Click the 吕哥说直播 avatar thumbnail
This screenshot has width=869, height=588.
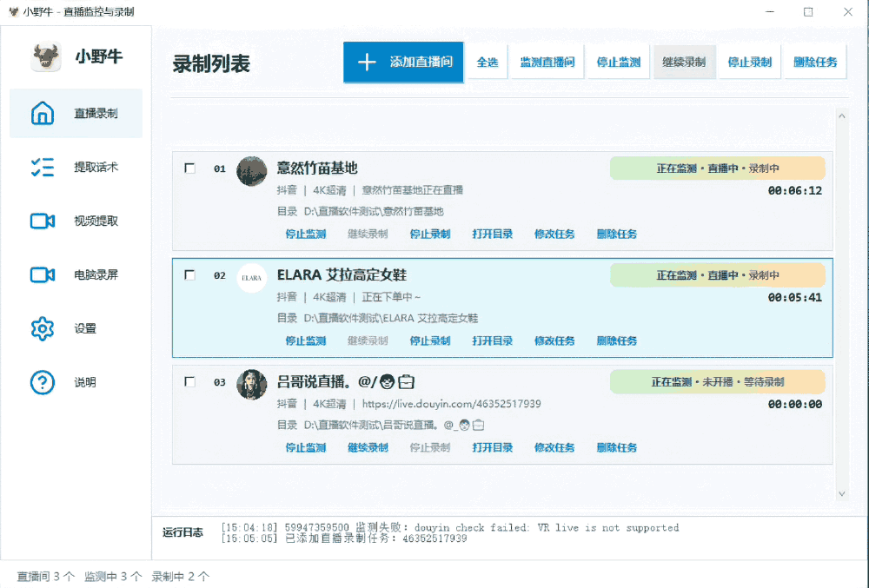coord(252,385)
